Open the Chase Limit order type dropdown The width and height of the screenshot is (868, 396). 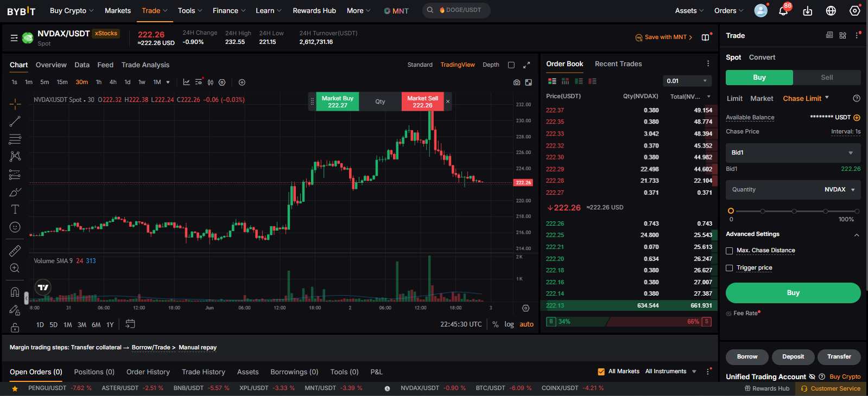coord(806,98)
